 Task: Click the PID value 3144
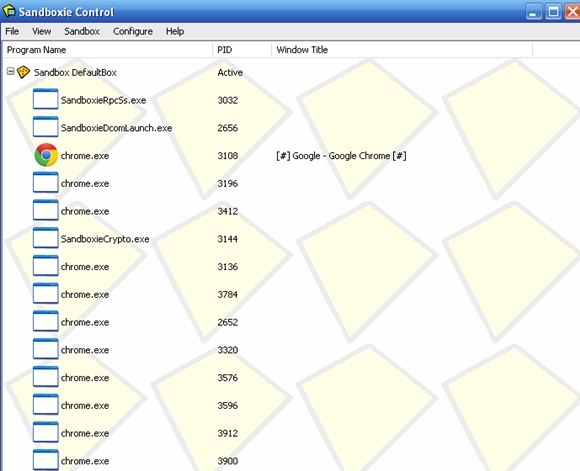coord(227,239)
